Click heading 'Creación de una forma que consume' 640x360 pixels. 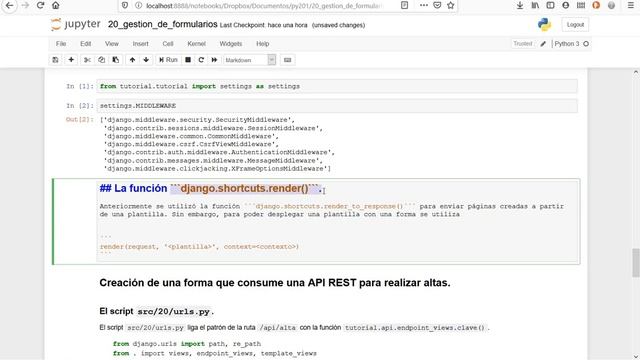click(x=275, y=282)
